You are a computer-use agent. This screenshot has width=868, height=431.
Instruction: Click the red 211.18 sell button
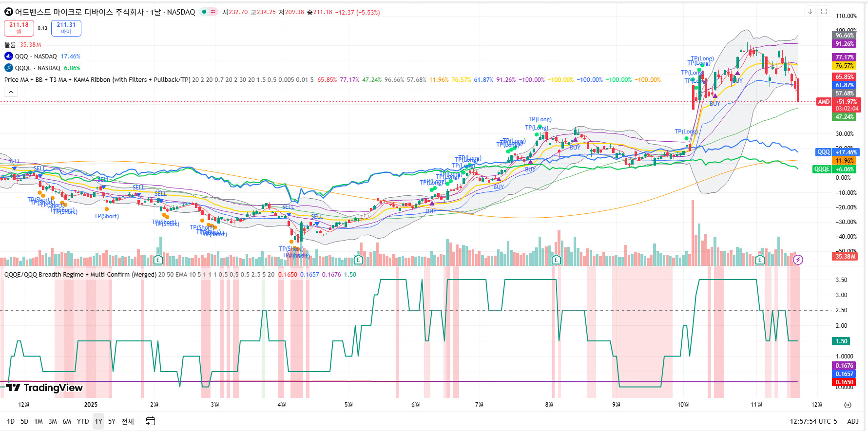[19, 28]
